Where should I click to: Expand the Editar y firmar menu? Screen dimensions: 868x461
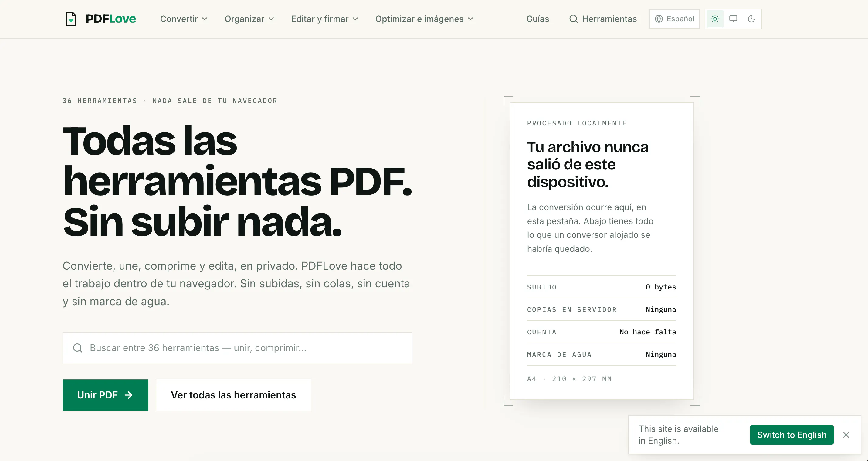(324, 19)
